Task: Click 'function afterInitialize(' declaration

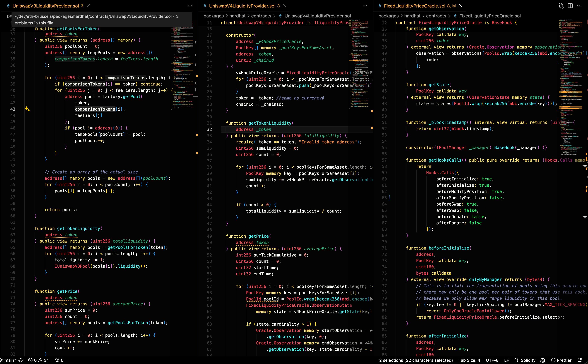Action: tap(437, 336)
